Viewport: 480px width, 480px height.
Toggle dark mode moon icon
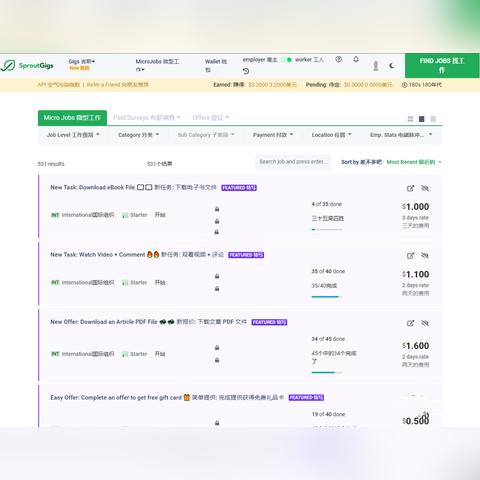pyautogui.click(x=392, y=66)
